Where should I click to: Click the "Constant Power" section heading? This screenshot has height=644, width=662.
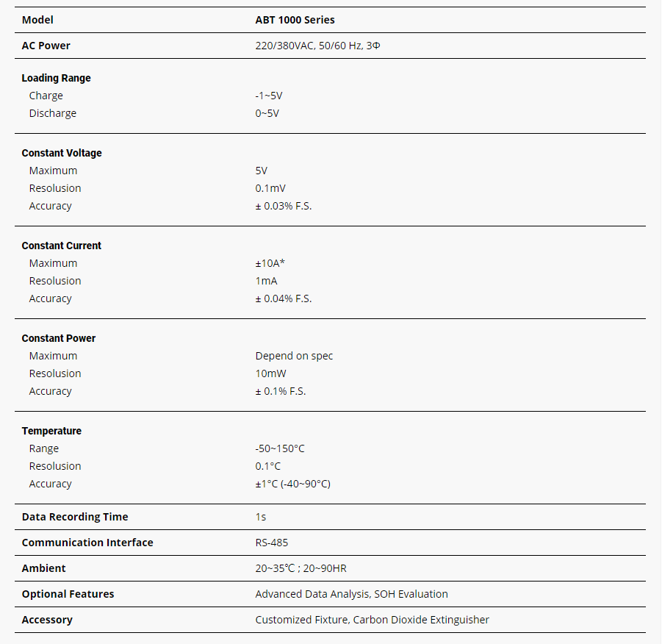59,338
